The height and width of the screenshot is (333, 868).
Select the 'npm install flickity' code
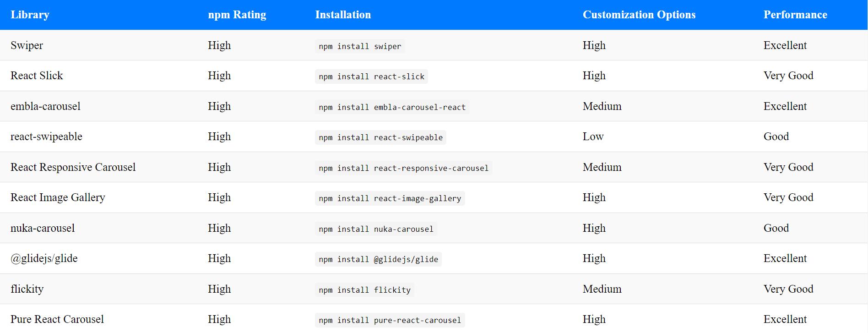pyautogui.click(x=364, y=290)
